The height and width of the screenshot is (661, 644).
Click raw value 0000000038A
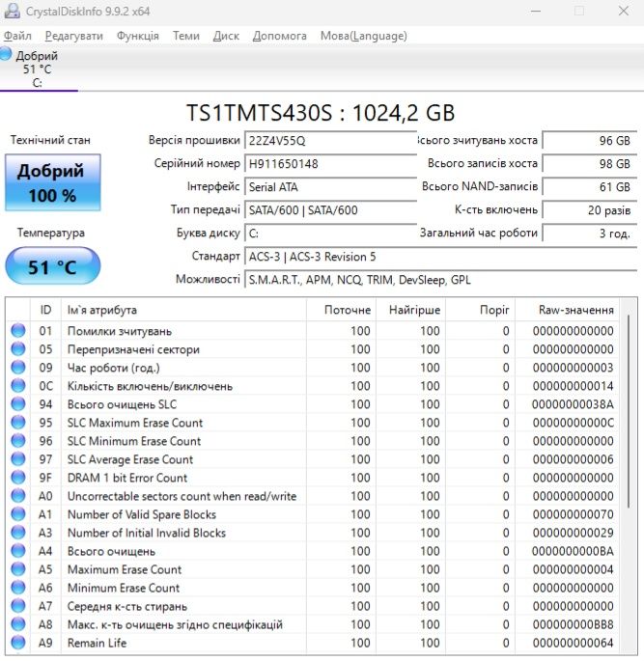(573, 404)
